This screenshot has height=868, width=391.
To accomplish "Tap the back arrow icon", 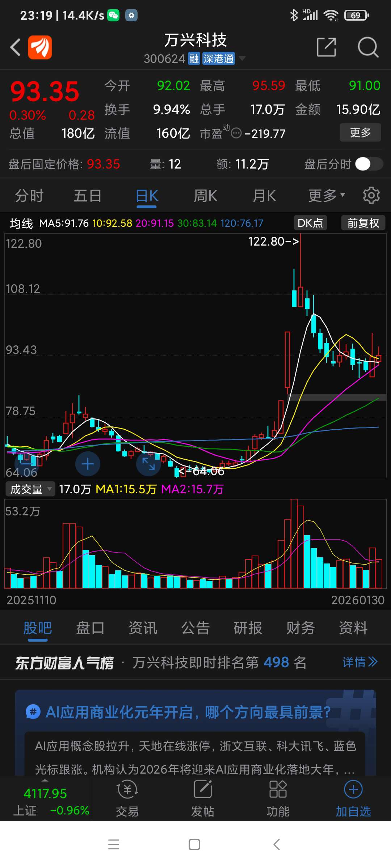I will pyautogui.click(x=15, y=47).
